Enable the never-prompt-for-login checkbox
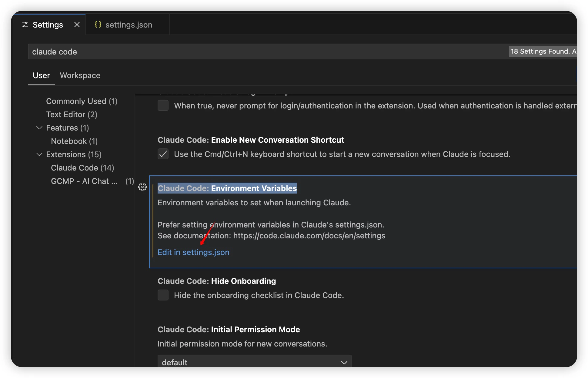588x378 pixels. click(163, 105)
